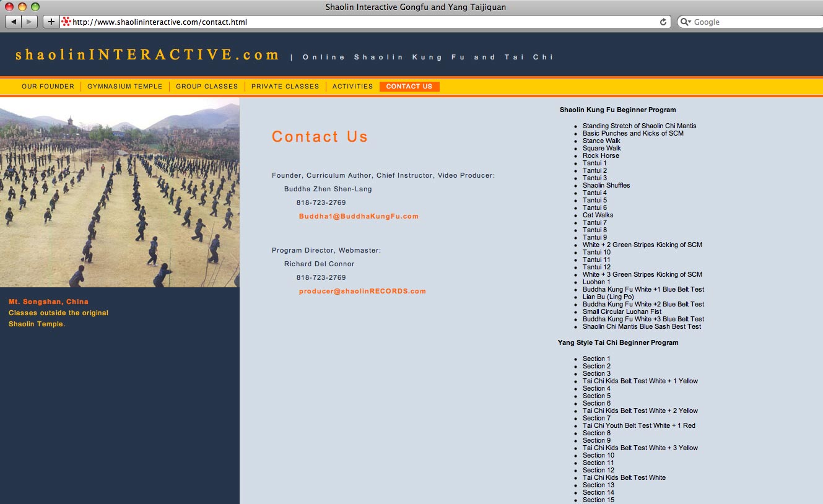The image size is (823, 504).
Task: Click the Buddha1@BuddhaKungFu.com email link
Action: (359, 217)
